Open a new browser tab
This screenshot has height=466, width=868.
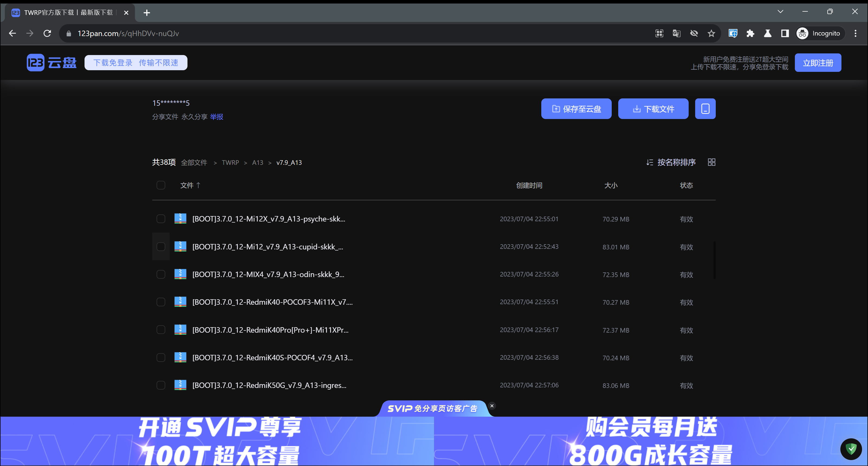coord(147,13)
